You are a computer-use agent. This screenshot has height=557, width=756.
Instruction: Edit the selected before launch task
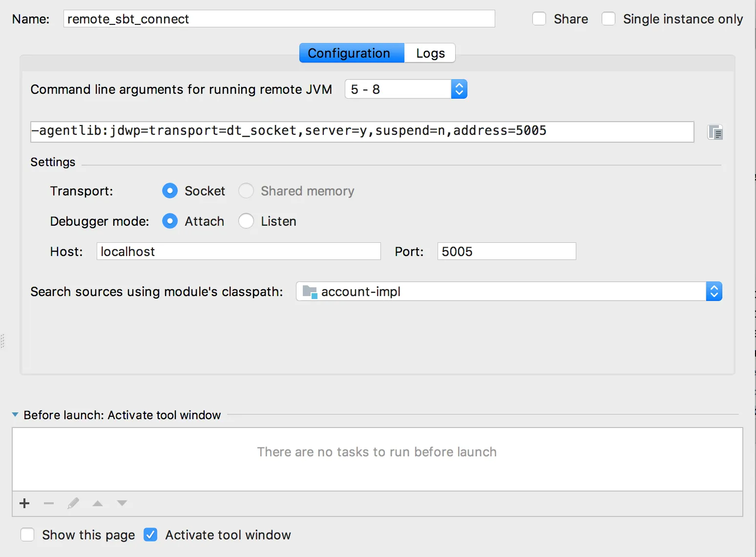pos(73,503)
